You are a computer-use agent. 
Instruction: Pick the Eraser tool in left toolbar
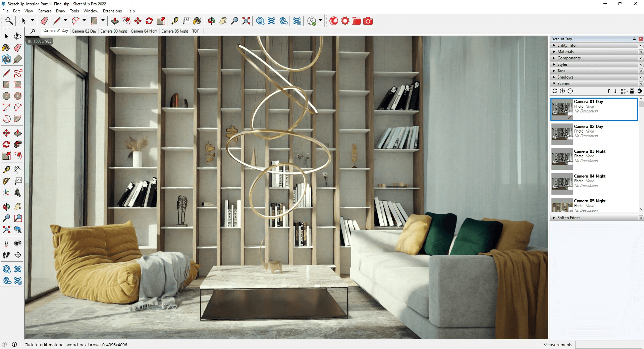(x=18, y=48)
